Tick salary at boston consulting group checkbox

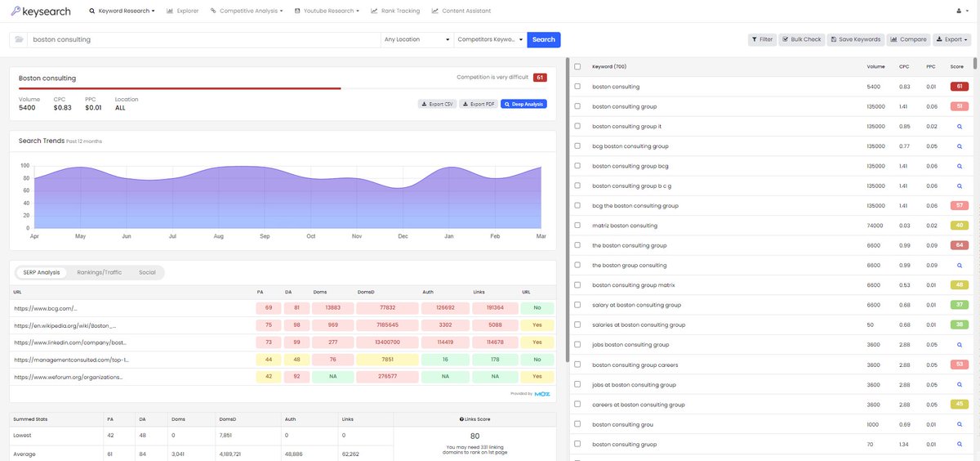point(577,305)
